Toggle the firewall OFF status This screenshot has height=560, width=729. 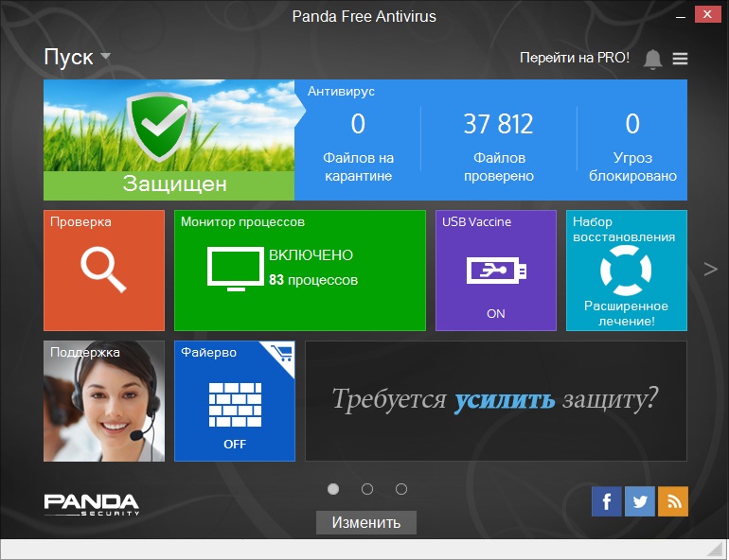235,445
